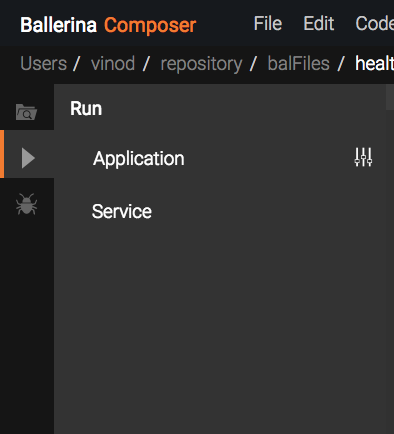Click the Run panel header

(86, 109)
